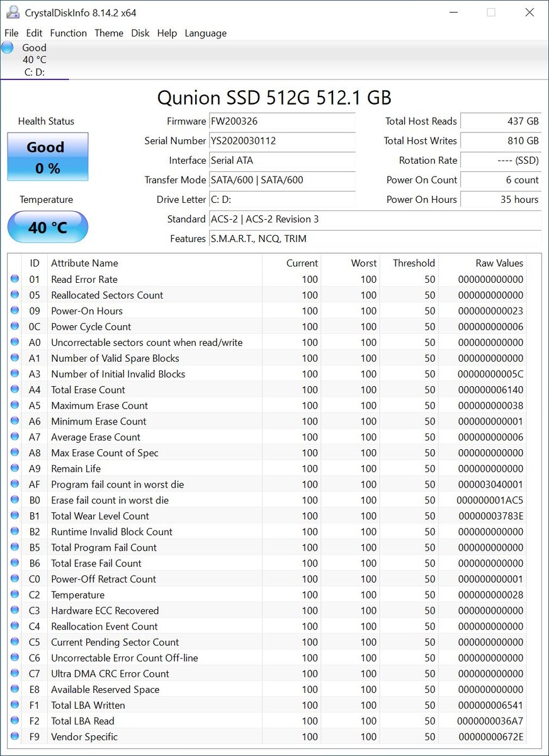Screen dimensions: 549x756
Task: Click the Serial Number field YS2020030112
Action: 282,140
